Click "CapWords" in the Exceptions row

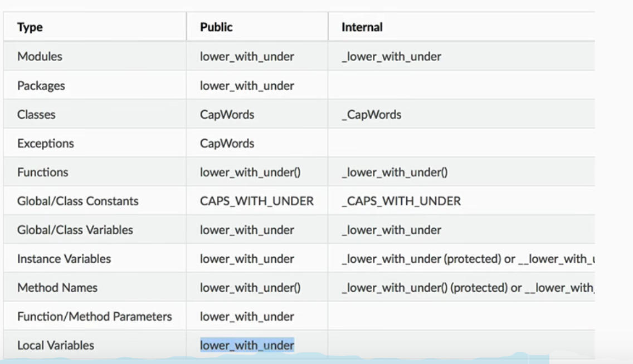[x=227, y=144]
